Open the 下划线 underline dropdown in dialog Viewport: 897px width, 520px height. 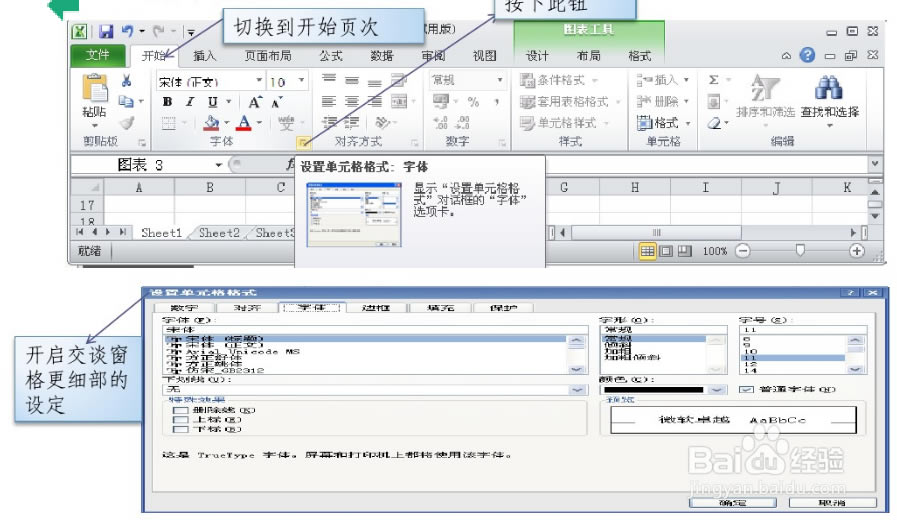point(577,390)
